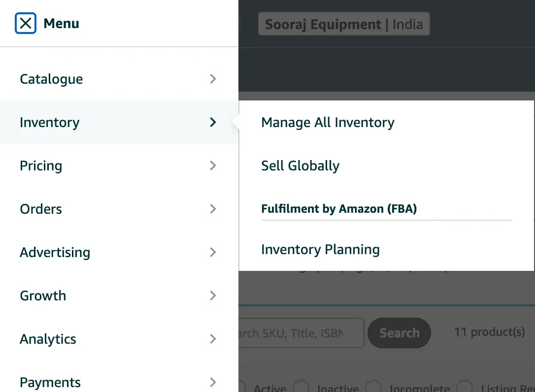Screen dimensions: 535x392
Task: Open the Sooraj Equipment | India account switcher
Action: [344, 24]
